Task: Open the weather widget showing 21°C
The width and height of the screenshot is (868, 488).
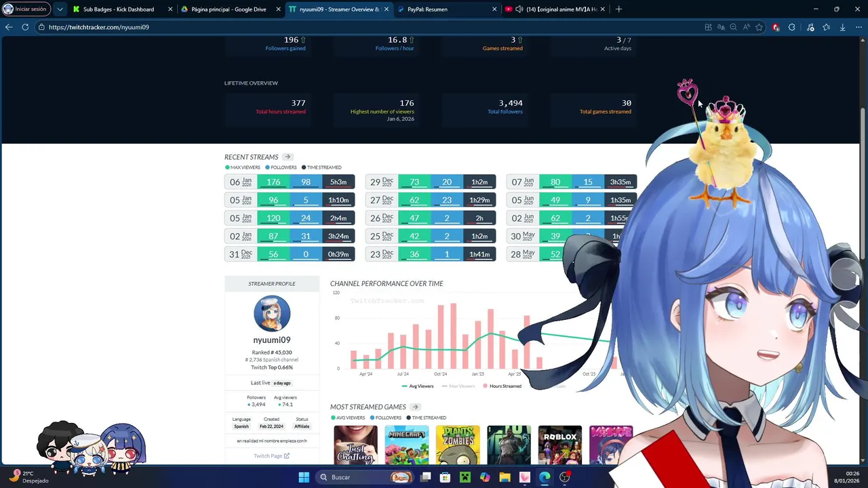Action: click(31, 477)
